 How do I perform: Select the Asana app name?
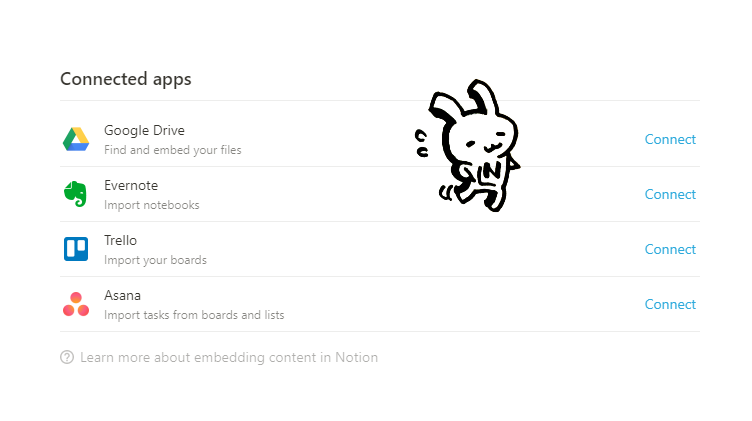click(x=122, y=295)
